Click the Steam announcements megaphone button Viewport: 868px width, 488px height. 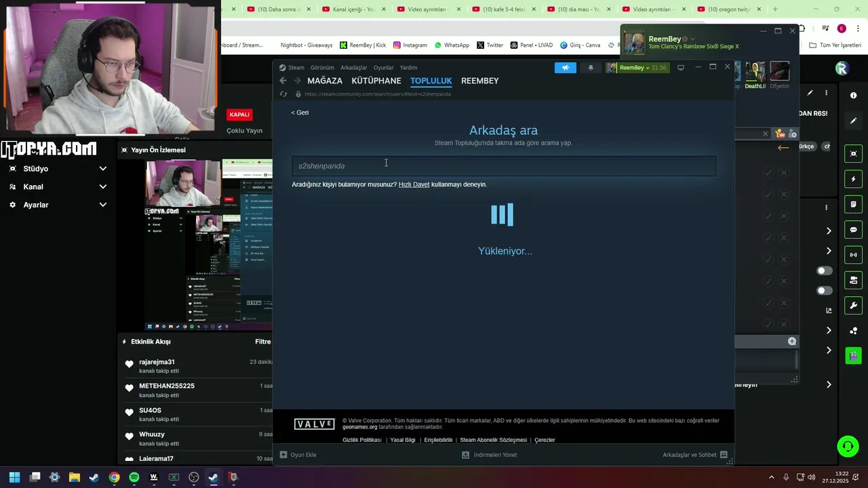(565, 68)
